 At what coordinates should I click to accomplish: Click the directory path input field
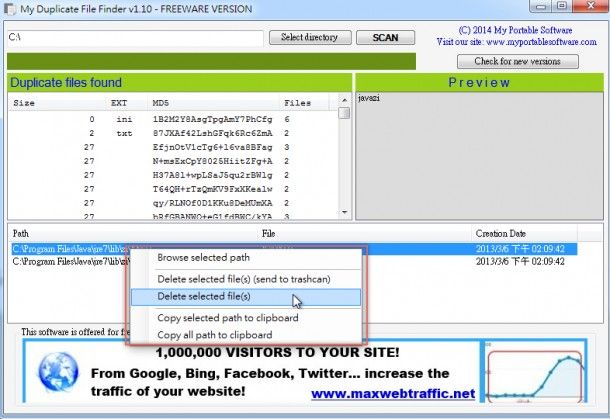[x=135, y=37]
